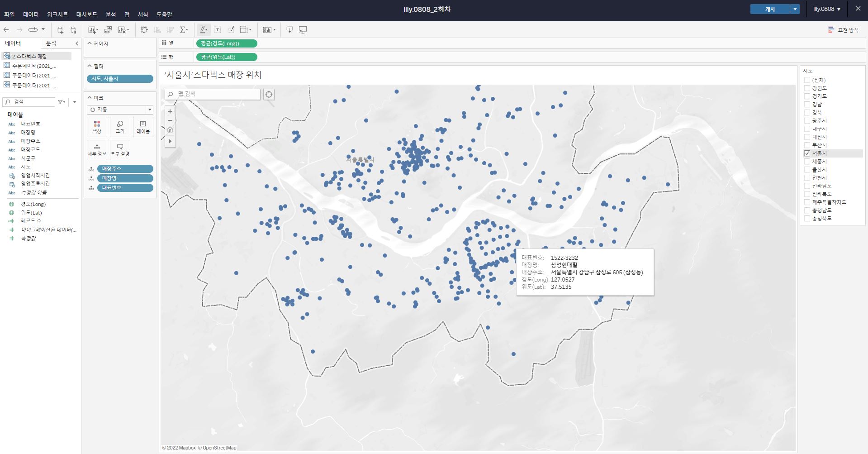Viewport: 868px width, 454px height.
Task: Collapse the 마크 card
Action: click(89, 98)
